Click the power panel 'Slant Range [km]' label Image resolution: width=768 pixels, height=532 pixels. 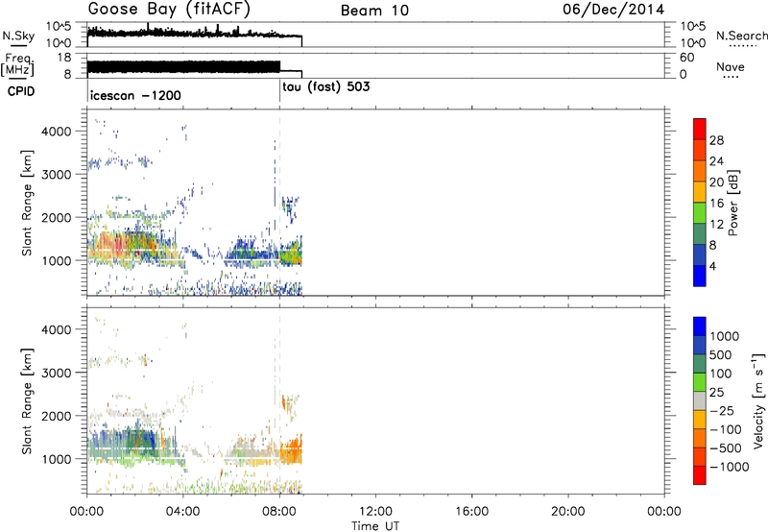[27, 203]
